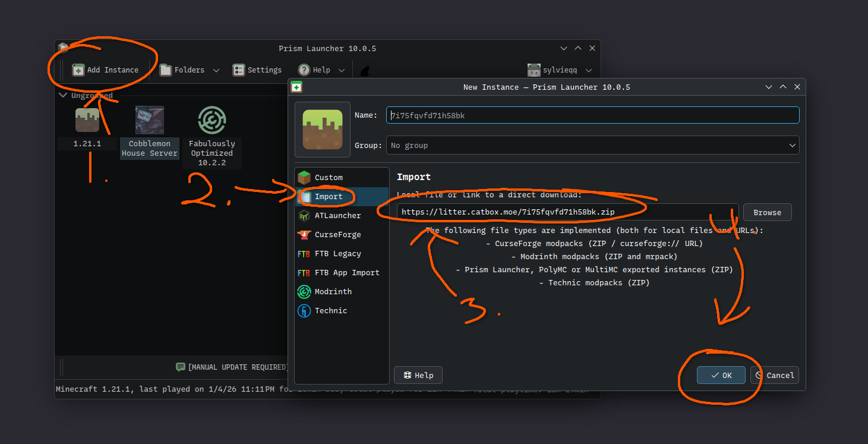Click the Add Instance toolbar icon
Screen dimensions: 868x444
pyautogui.click(x=78, y=70)
